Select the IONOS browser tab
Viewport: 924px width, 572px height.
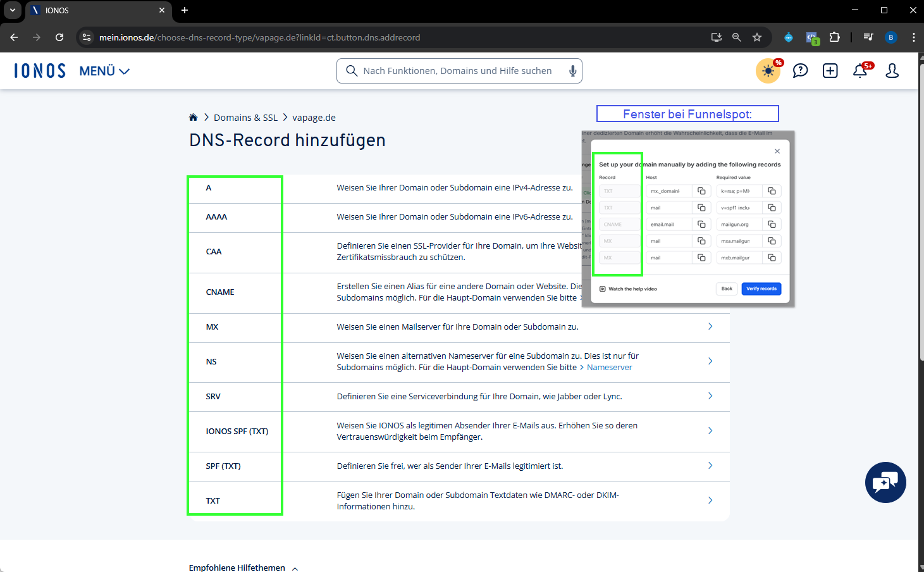coord(98,10)
